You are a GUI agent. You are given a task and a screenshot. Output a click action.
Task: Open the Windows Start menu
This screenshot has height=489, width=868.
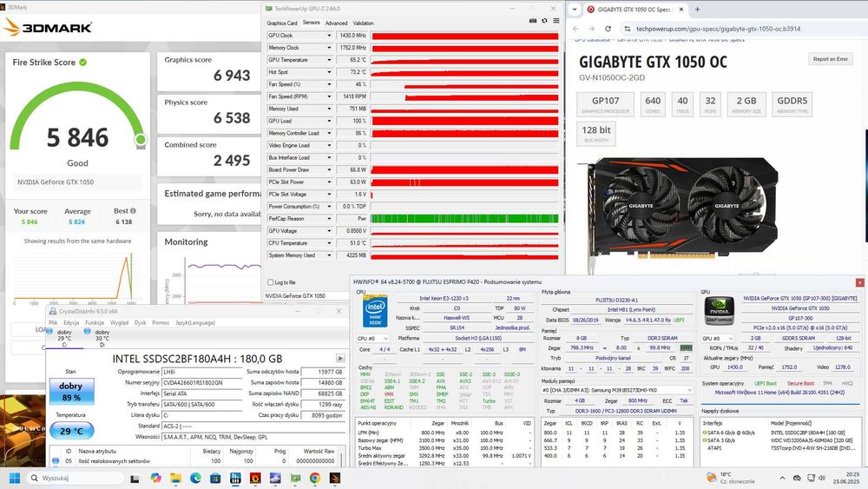[x=15, y=478]
